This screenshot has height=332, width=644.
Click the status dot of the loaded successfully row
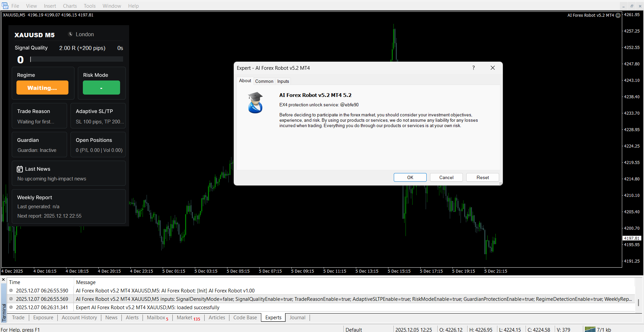coord(11,308)
